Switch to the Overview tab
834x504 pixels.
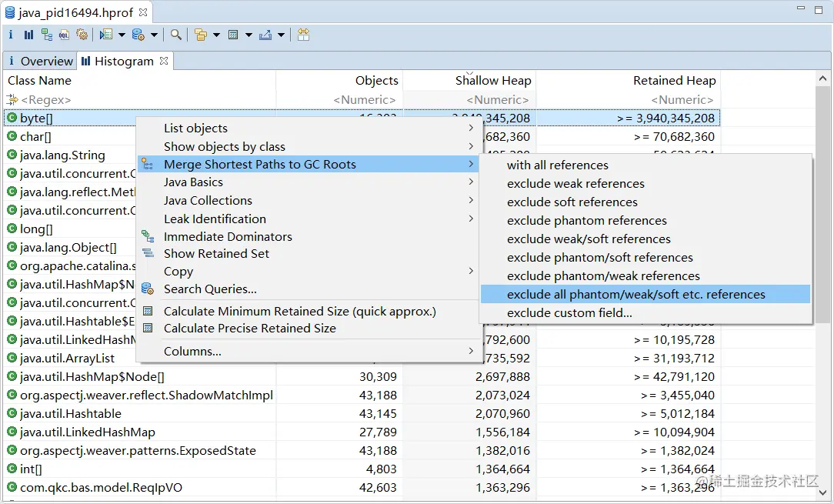(41, 62)
